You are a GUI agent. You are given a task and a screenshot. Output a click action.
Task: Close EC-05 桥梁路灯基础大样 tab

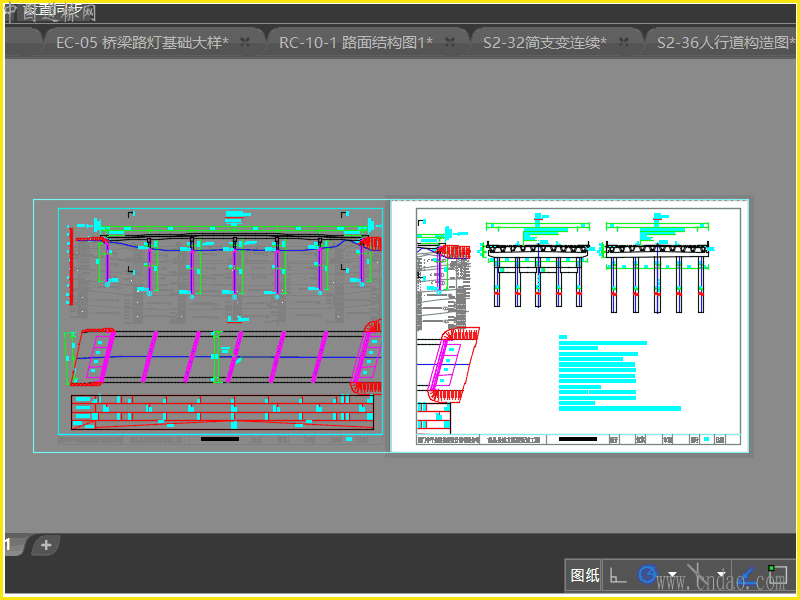(245, 42)
